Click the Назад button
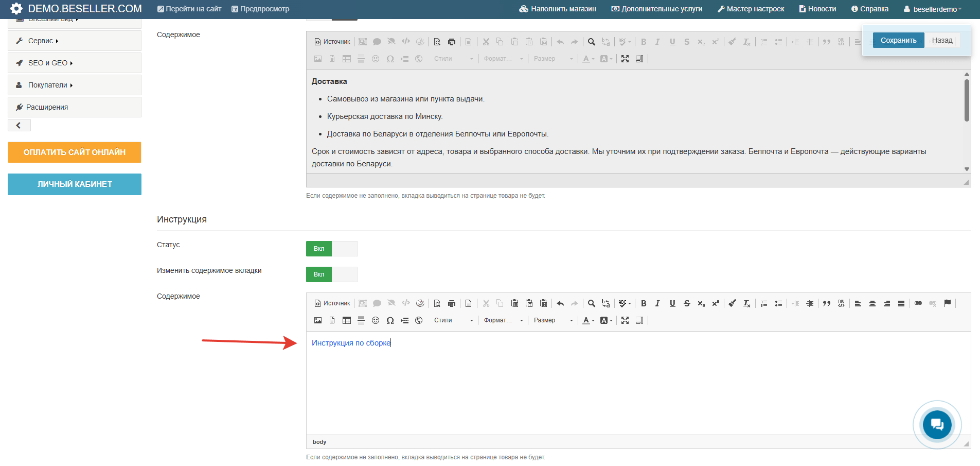 942,40
